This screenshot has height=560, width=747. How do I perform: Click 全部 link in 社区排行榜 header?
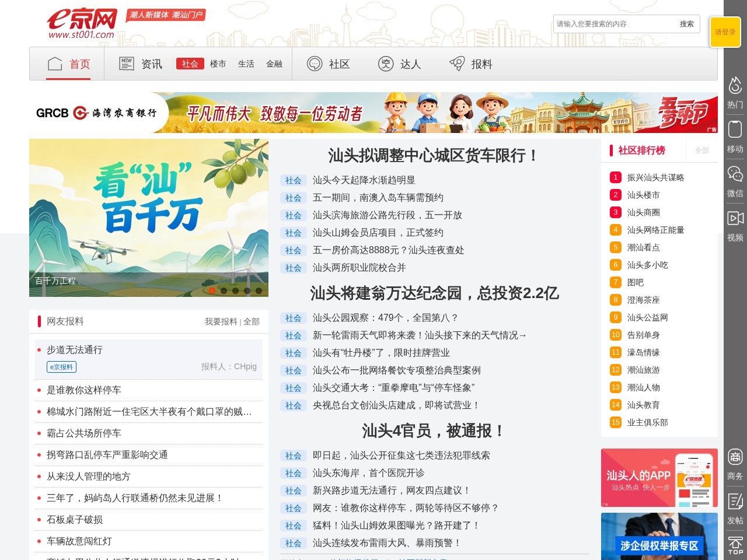(702, 150)
